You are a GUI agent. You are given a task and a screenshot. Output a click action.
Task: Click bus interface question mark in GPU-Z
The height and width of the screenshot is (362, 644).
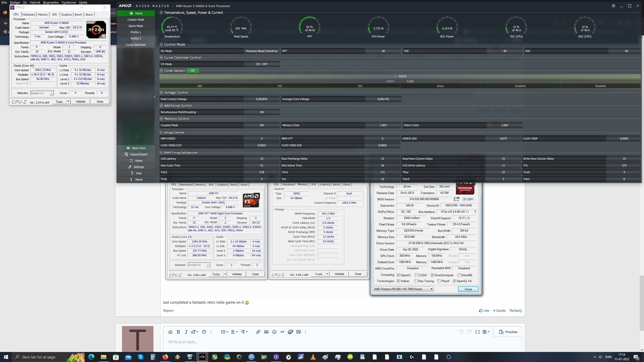click(475, 212)
